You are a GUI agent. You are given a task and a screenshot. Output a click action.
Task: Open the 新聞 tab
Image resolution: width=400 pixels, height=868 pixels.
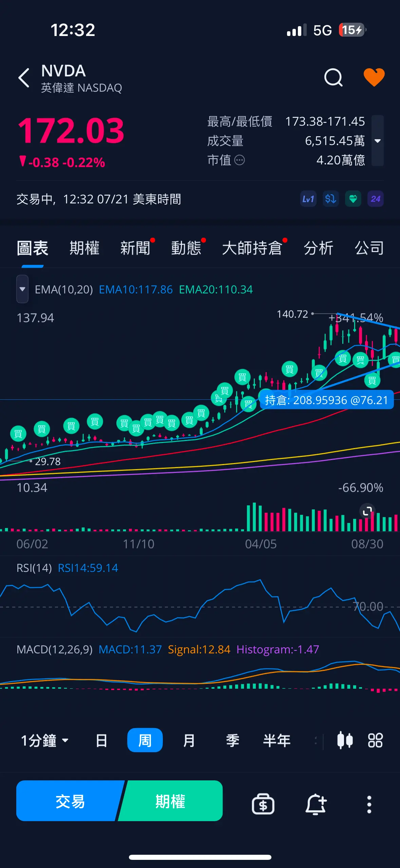135,248
